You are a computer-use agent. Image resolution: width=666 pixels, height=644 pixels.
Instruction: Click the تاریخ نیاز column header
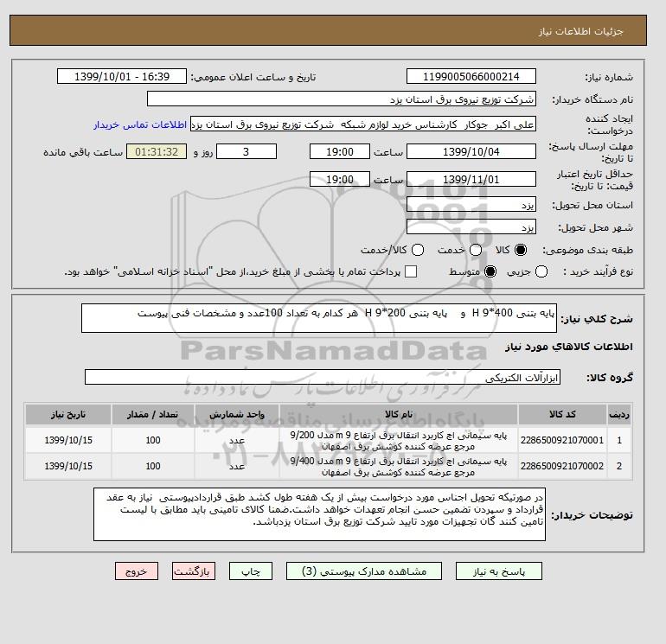click(68, 414)
